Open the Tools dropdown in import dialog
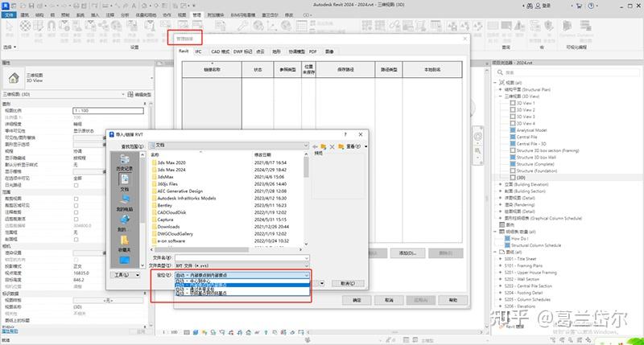Viewport: 644px width, 345px height. 126,275
